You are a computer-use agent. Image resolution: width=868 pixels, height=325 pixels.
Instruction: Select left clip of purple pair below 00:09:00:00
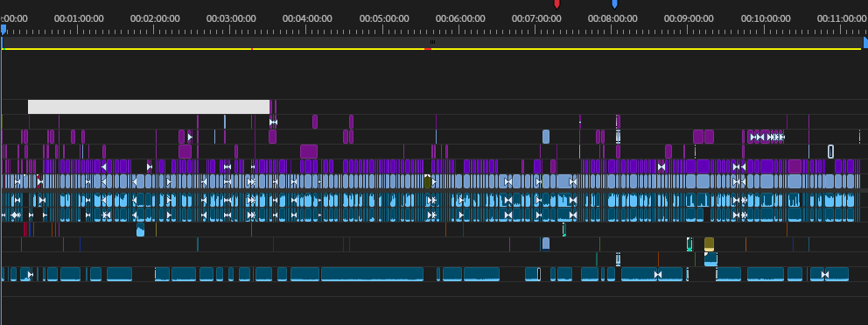click(698, 137)
